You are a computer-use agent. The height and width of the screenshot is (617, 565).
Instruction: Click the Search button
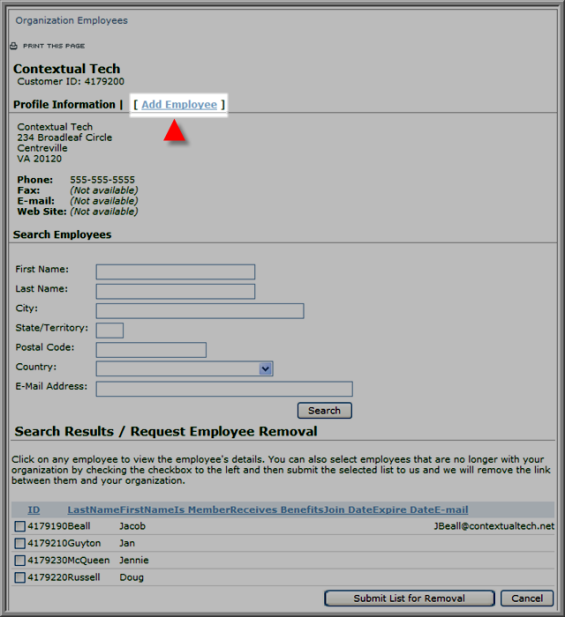pos(325,410)
